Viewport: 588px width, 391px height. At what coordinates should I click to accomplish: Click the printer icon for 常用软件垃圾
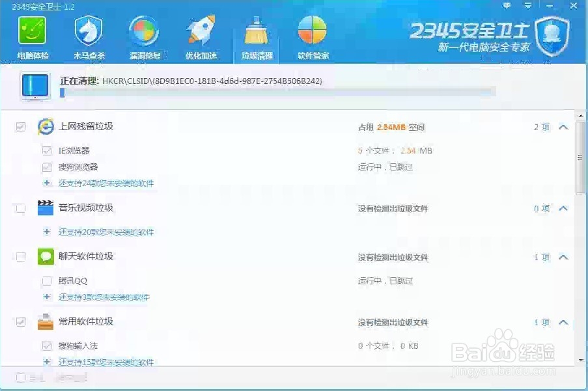[x=46, y=322]
